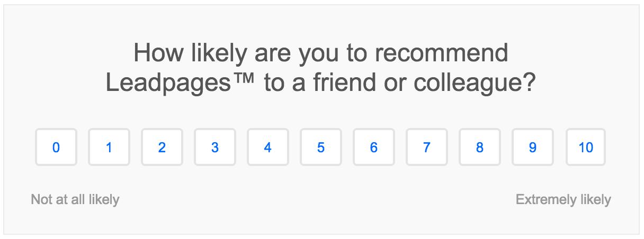Click the "Extremely likely" label
This screenshot has height=239, width=644.
pyautogui.click(x=563, y=199)
